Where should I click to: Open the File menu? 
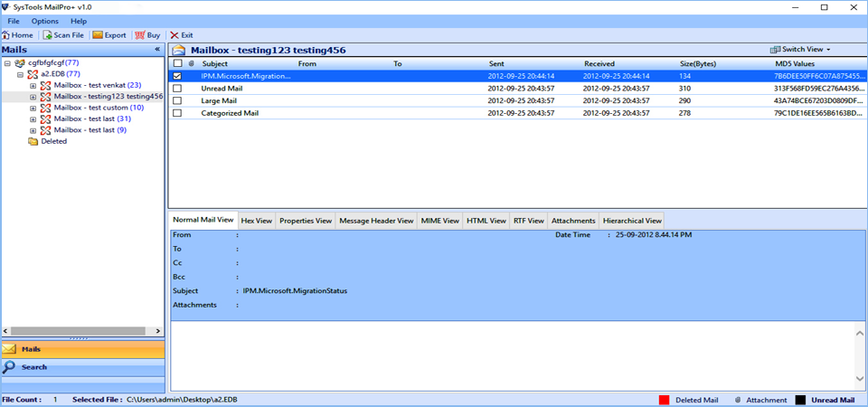[x=14, y=21]
